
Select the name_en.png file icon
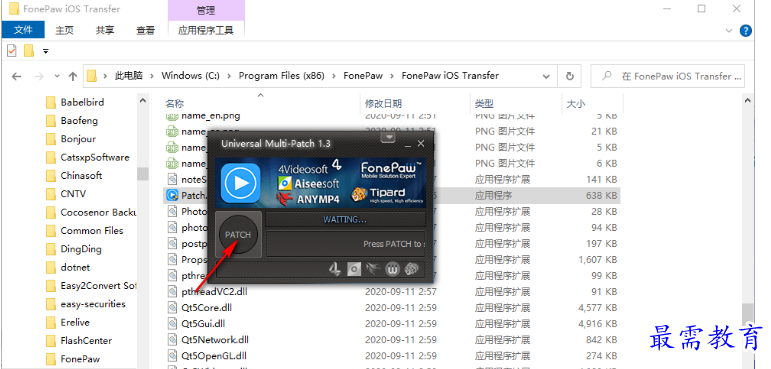point(172,116)
